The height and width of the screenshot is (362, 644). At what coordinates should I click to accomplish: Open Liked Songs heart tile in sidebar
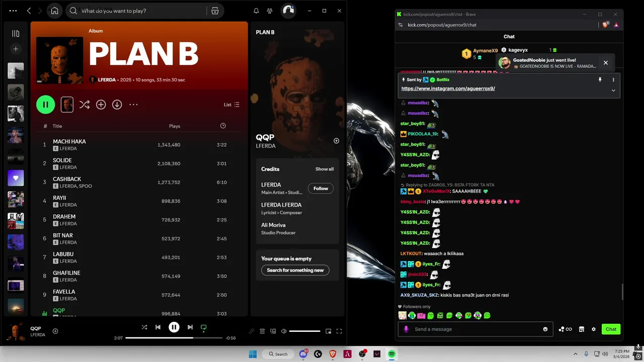[x=16, y=178]
